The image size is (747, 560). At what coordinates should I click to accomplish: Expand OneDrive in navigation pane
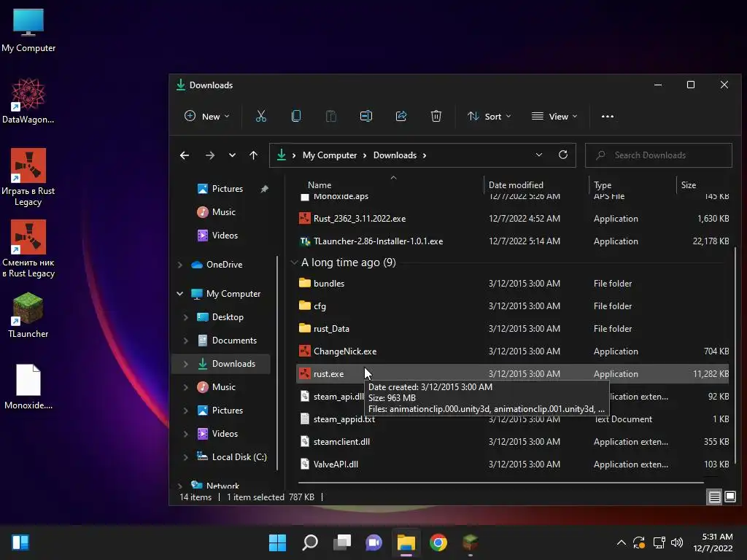[x=180, y=265]
